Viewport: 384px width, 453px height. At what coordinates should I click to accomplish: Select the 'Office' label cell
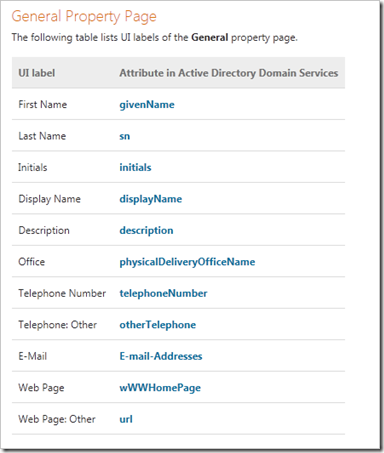tap(32, 262)
